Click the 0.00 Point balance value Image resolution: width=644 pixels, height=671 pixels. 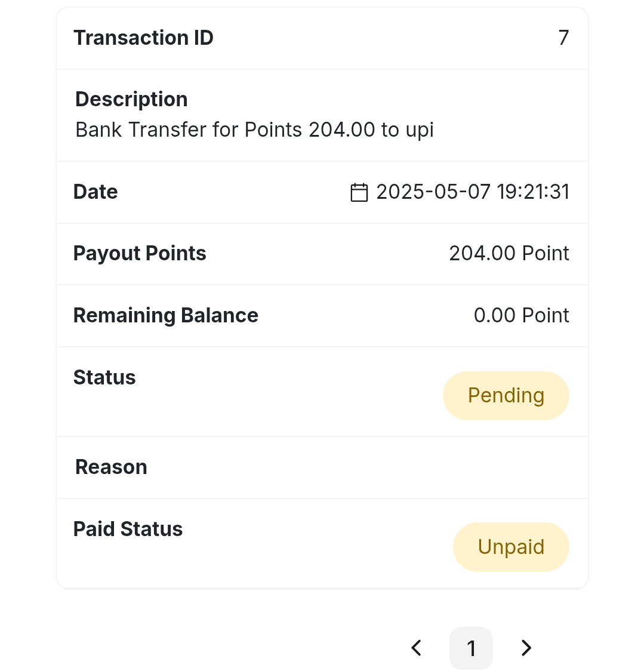coord(522,315)
